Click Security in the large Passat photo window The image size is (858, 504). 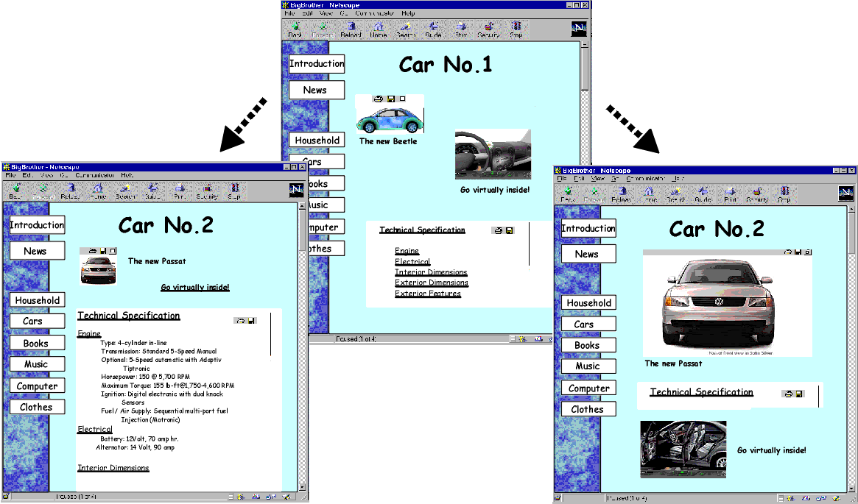tap(757, 194)
